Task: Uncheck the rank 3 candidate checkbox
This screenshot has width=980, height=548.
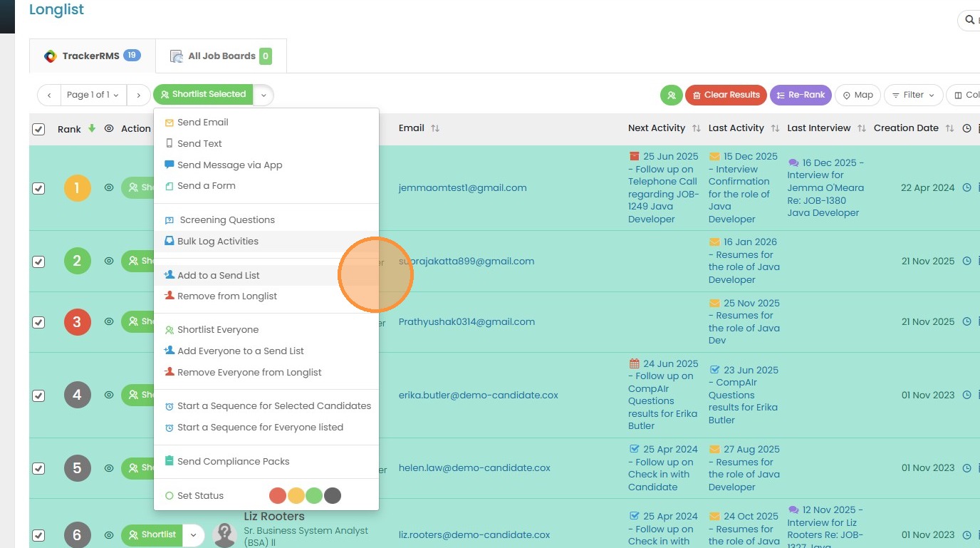Action: [38, 322]
